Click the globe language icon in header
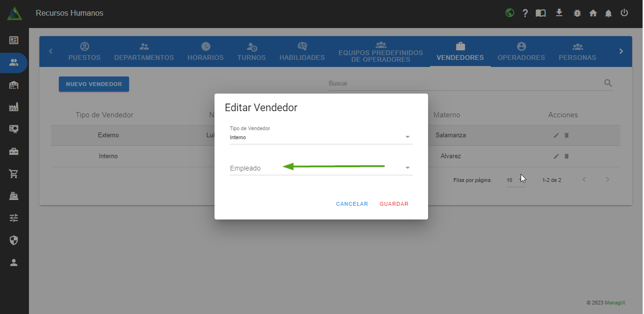Image resolution: width=644 pixels, height=314 pixels. [x=510, y=13]
